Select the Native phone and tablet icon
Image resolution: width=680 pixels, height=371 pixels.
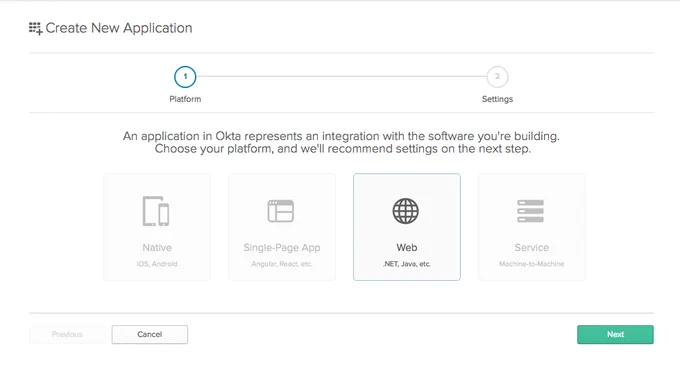tap(156, 211)
